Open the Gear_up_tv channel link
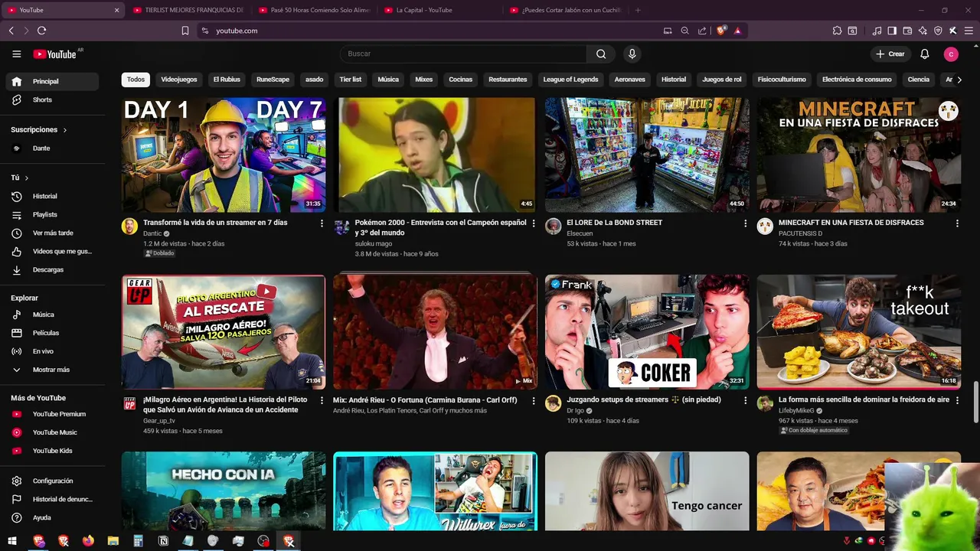 point(159,421)
